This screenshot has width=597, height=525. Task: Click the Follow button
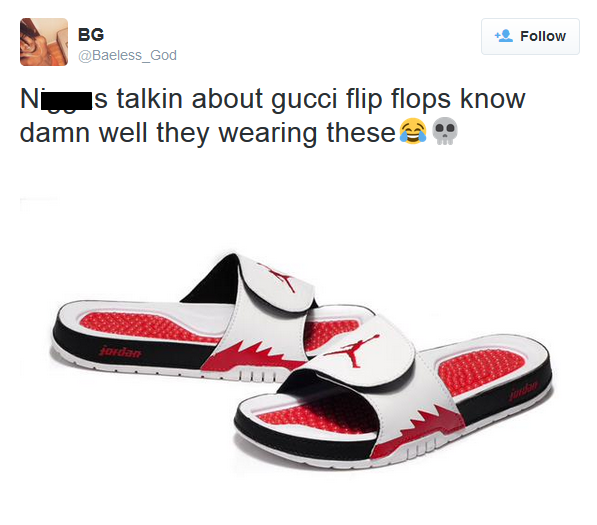click(x=530, y=37)
